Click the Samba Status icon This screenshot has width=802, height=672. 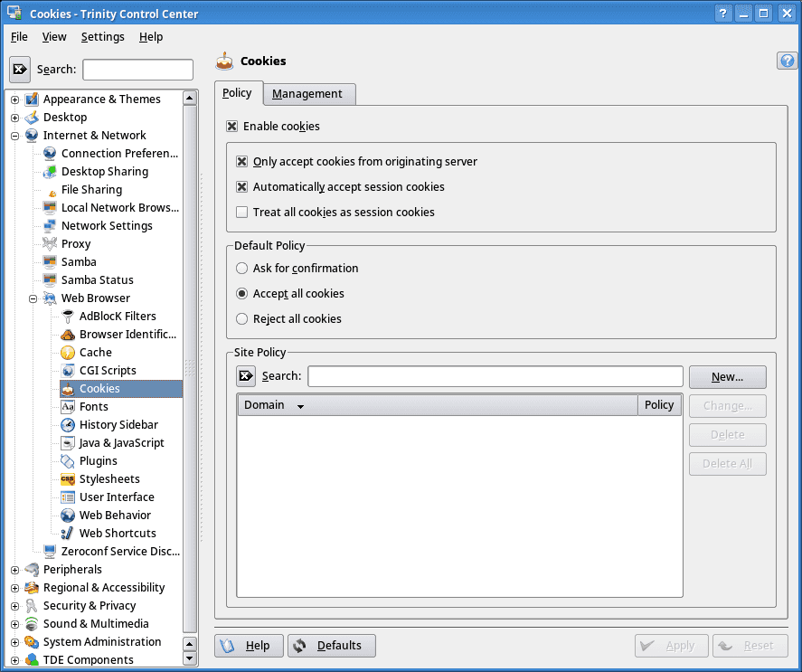coord(50,280)
